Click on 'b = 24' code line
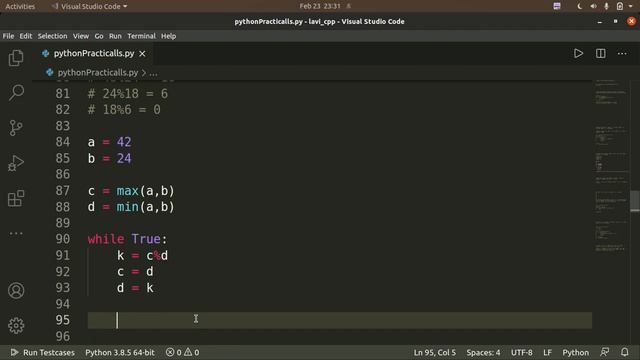The width and height of the screenshot is (640, 360). pos(109,158)
